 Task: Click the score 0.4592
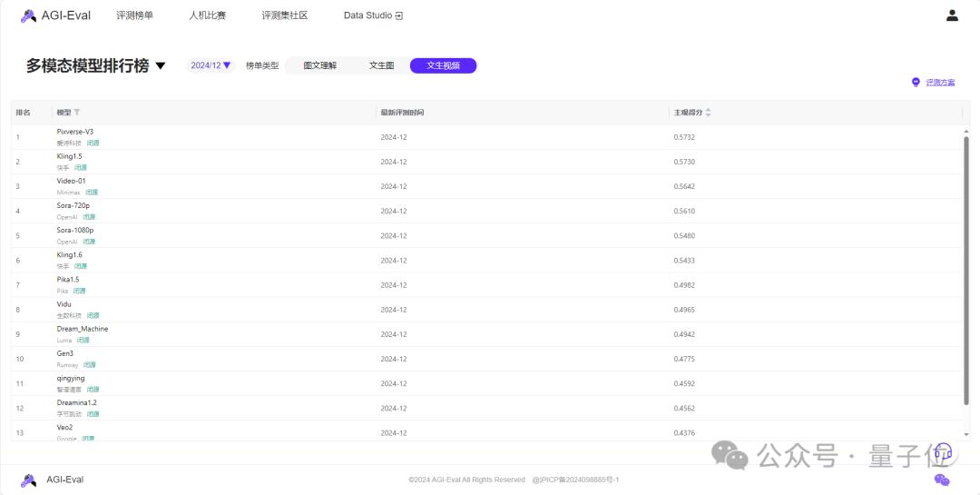[x=684, y=383]
